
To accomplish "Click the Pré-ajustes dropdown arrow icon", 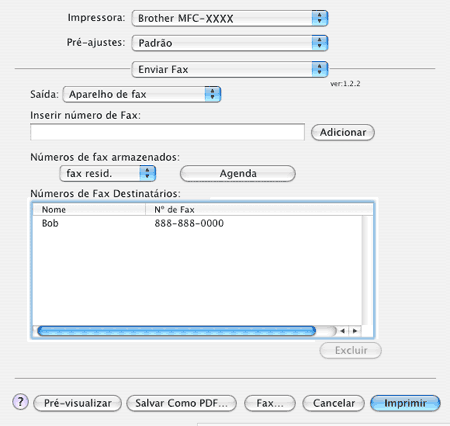I will 320,43.
